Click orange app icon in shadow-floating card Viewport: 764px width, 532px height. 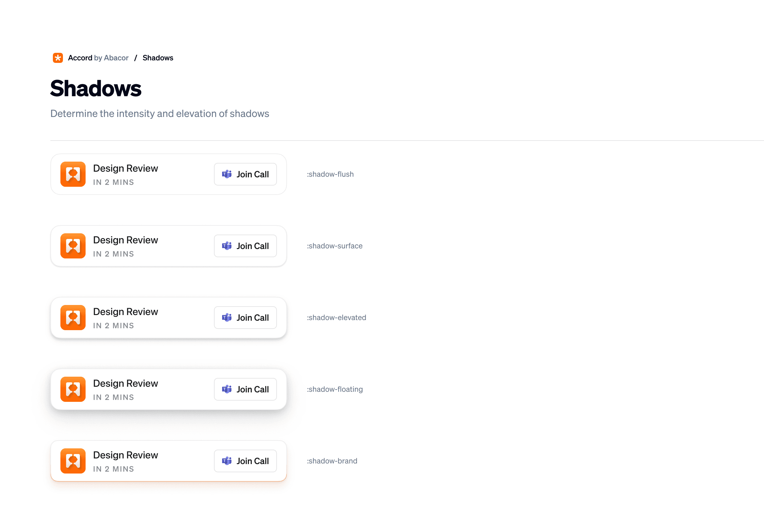click(x=73, y=389)
